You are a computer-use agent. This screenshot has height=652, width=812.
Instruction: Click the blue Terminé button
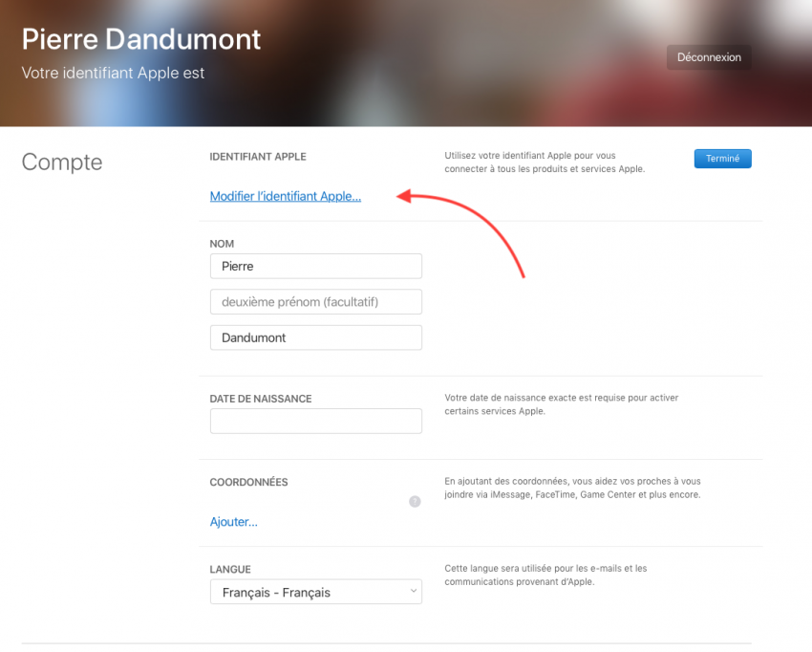click(x=722, y=159)
